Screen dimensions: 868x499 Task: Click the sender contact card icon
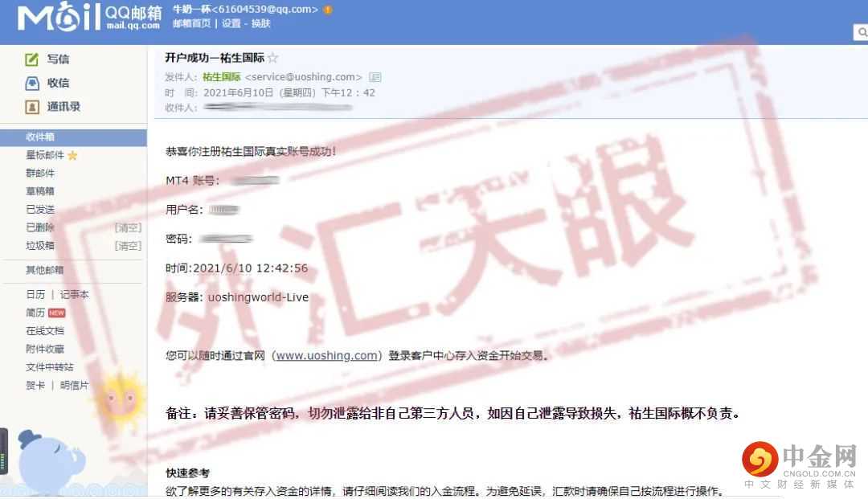tap(375, 77)
